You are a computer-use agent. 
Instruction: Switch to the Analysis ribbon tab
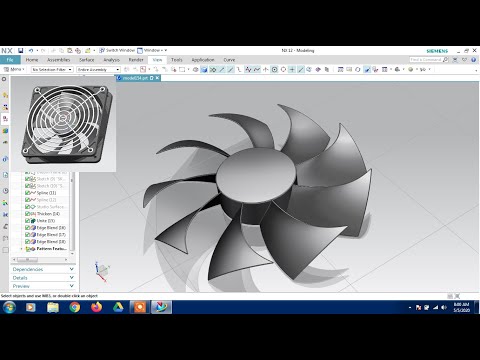click(111, 60)
